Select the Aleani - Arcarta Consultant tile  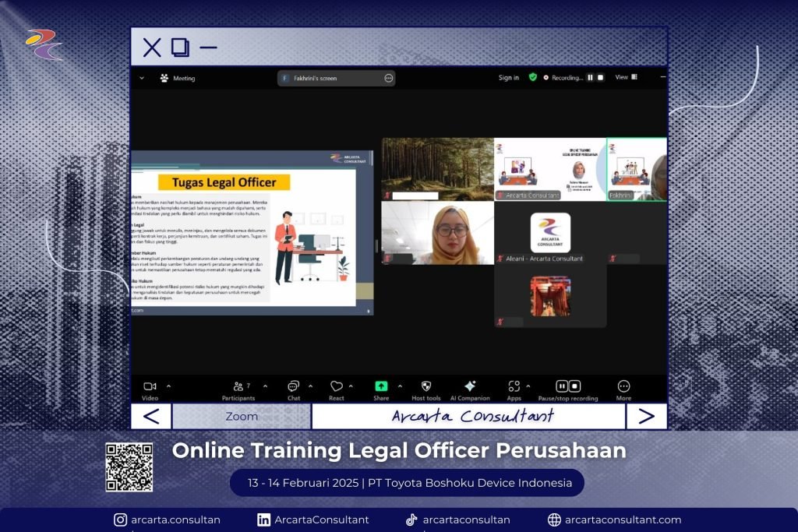click(x=550, y=233)
